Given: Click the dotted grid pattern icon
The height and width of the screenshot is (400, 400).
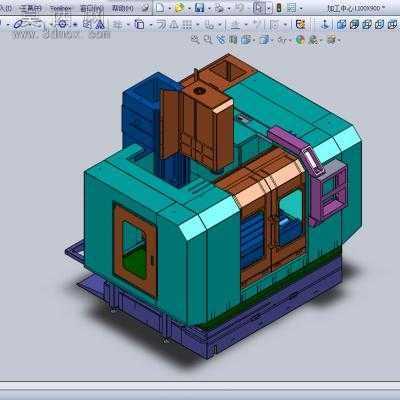Looking at the screenshot, I should (188, 24).
